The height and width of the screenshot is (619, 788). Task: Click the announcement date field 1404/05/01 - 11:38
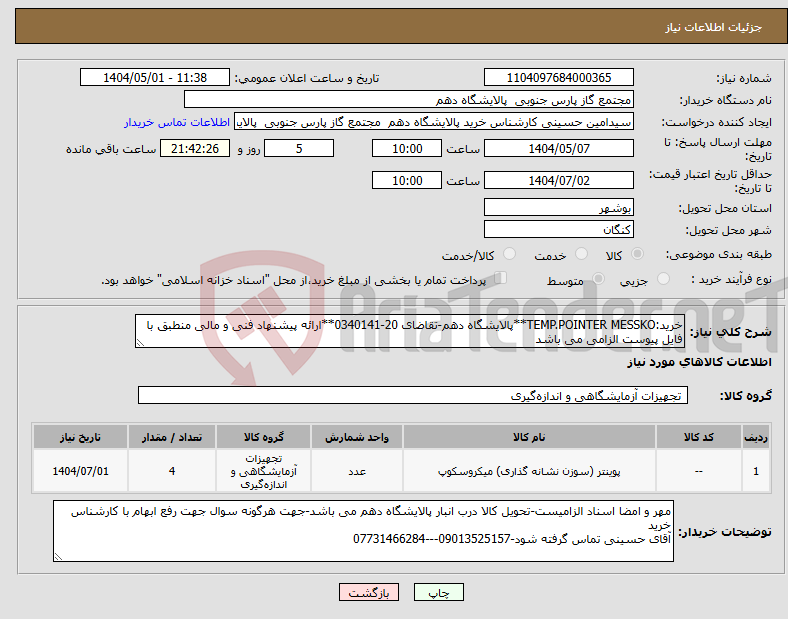click(155, 78)
